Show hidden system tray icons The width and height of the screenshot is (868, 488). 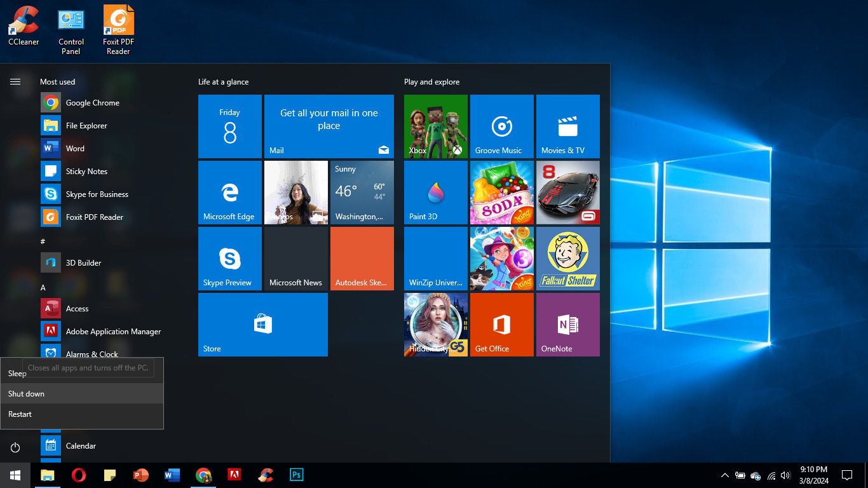click(725, 475)
